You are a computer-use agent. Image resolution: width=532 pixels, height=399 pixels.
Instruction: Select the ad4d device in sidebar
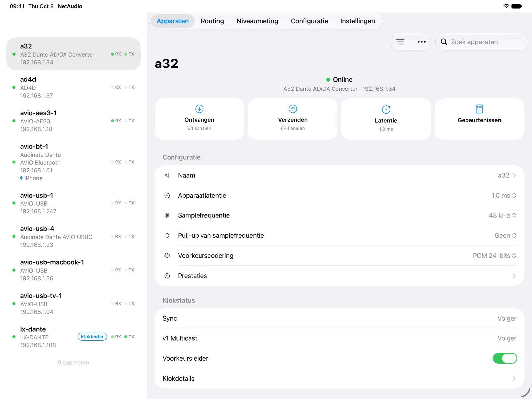click(x=73, y=87)
